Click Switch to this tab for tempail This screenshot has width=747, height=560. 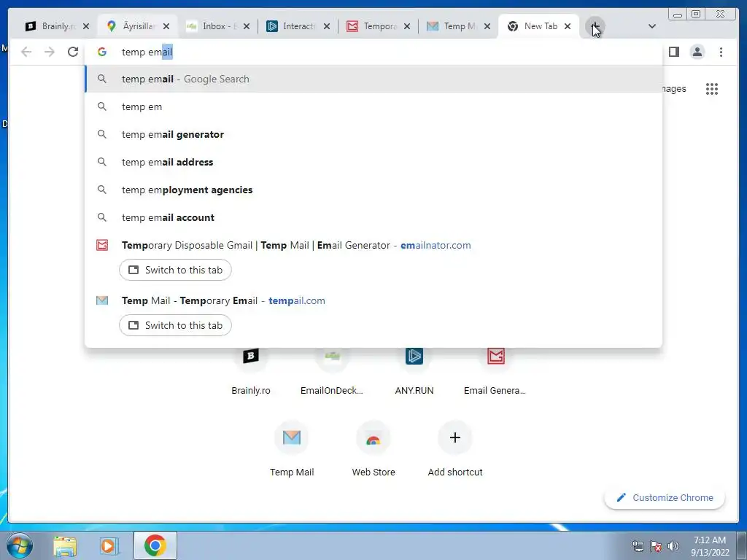point(175,325)
